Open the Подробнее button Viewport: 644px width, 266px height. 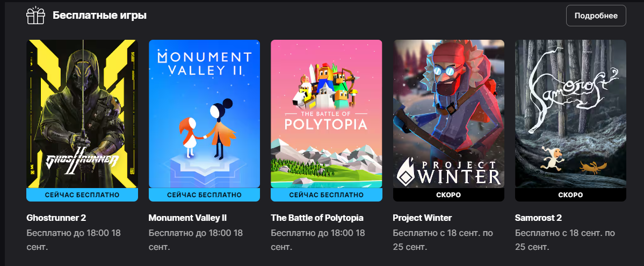[596, 16]
